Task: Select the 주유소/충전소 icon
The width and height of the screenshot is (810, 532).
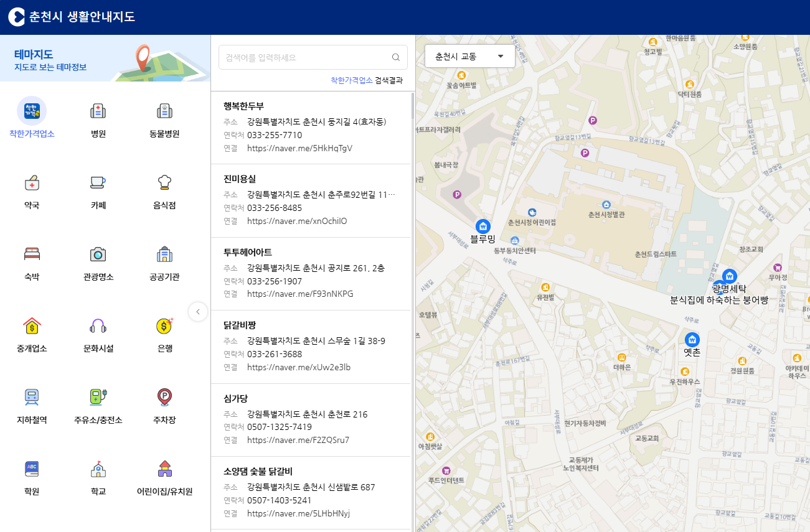Action: coord(98,398)
